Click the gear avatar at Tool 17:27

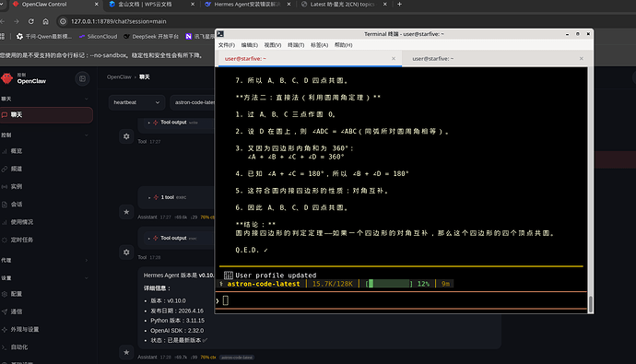tap(126, 136)
